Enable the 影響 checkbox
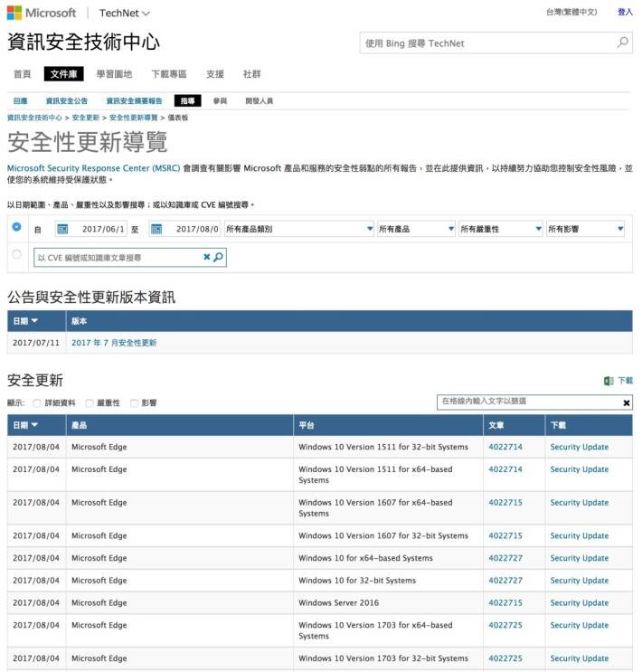The height and width of the screenshot is (672, 642). coord(134,402)
